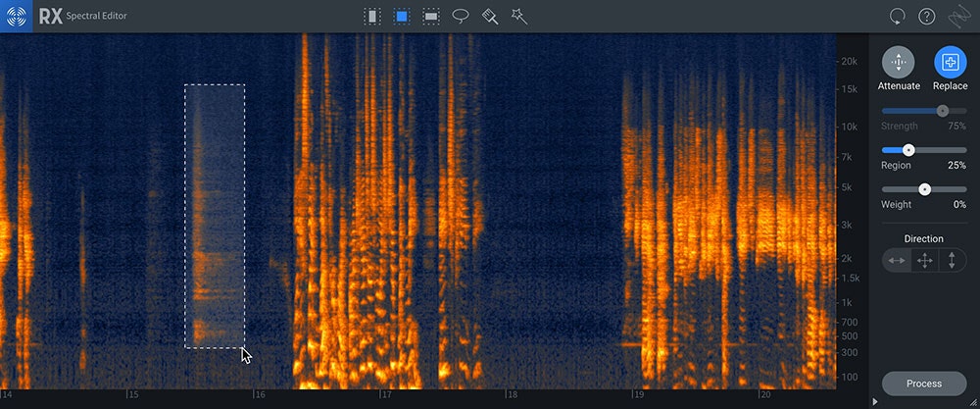Click the 0% Weight value
980x409 pixels.
click(x=959, y=205)
